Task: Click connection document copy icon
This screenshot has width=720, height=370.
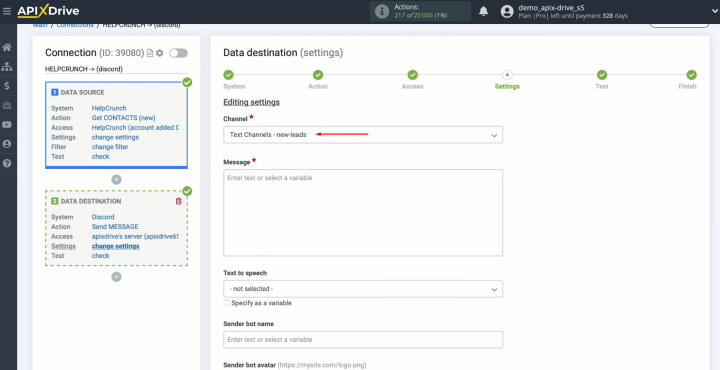Action: 150,53
